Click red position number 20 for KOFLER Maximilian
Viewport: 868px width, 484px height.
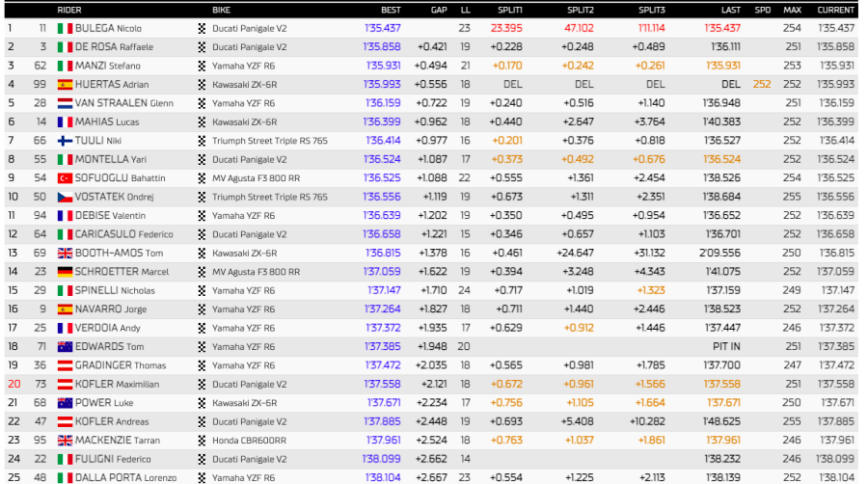coord(14,385)
